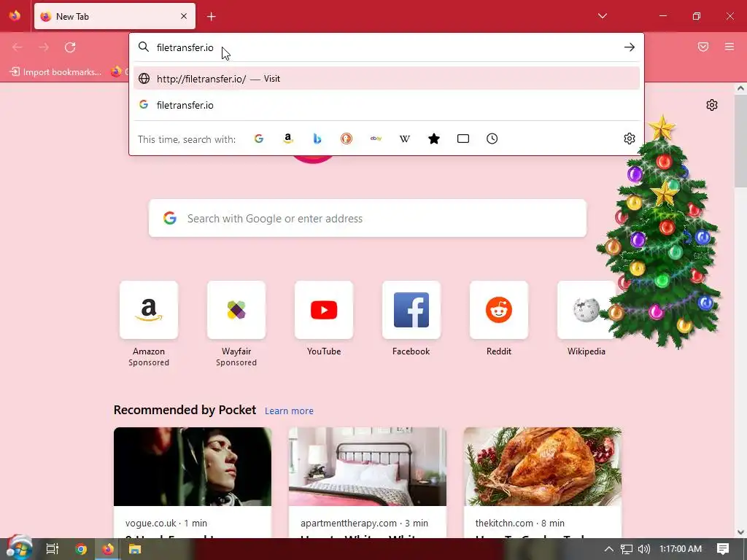Click the Go arrow in the address bar
This screenshot has width=747, height=560.
click(x=630, y=47)
